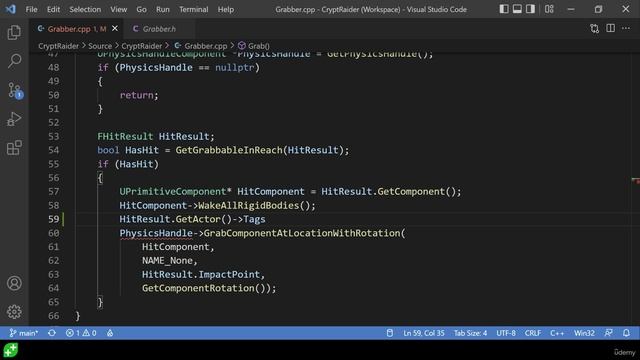Open the Extensions view
Viewport: 640px width, 360px height.
coord(14,148)
